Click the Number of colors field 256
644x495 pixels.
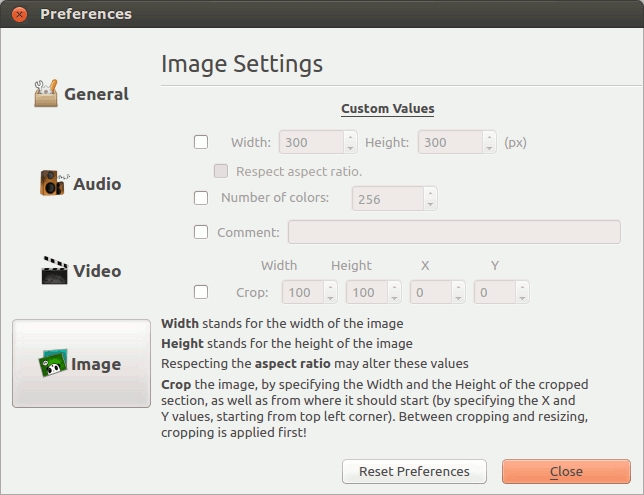tap(388, 199)
